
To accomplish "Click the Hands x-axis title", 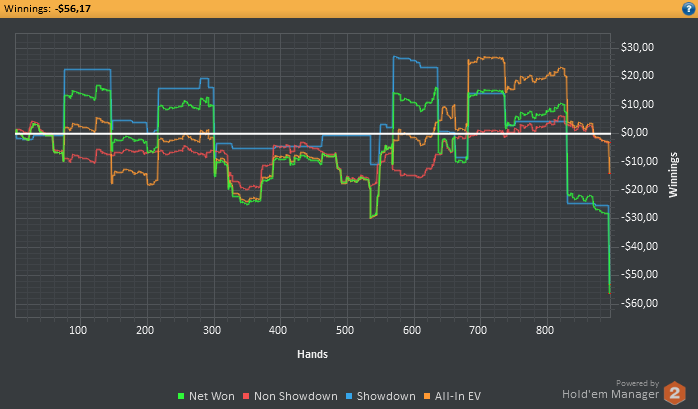I will click(x=312, y=354).
